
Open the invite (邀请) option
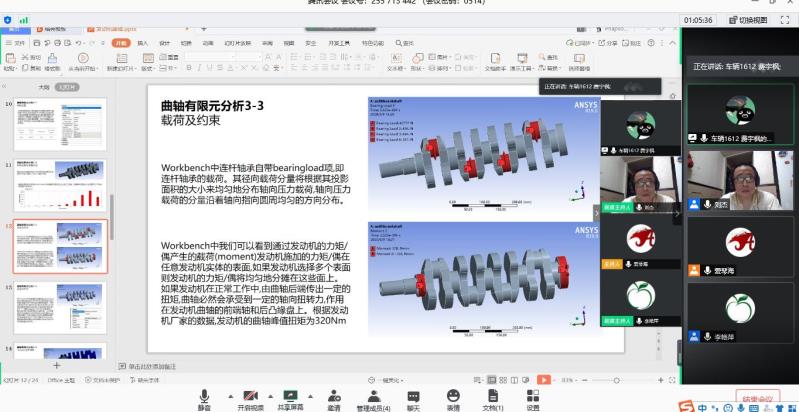(334, 399)
